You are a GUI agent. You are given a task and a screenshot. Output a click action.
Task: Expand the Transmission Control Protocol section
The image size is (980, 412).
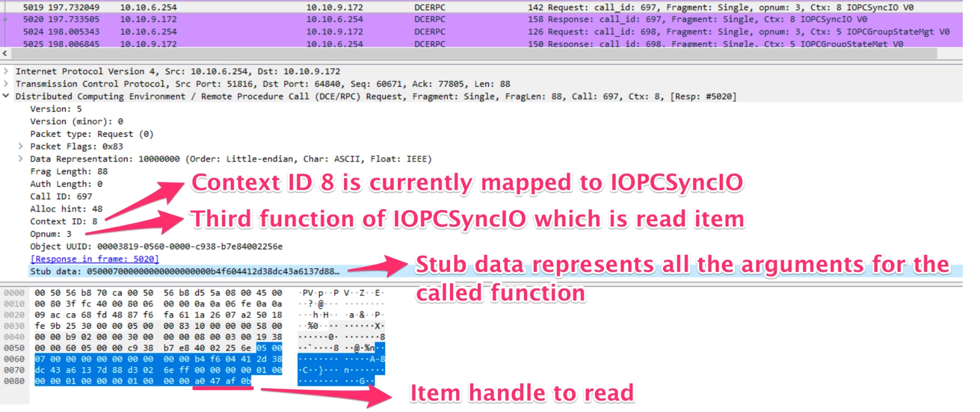pyautogui.click(x=6, y=84)
